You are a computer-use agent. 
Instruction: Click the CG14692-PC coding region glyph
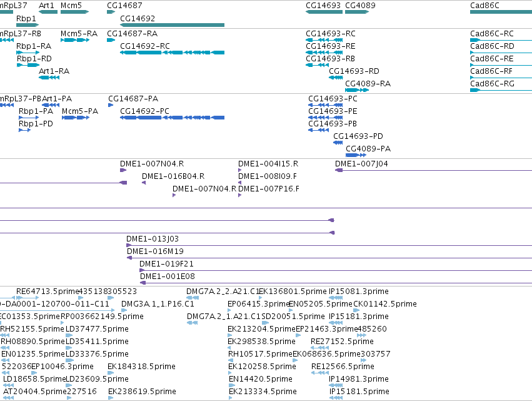pos(173,118)
